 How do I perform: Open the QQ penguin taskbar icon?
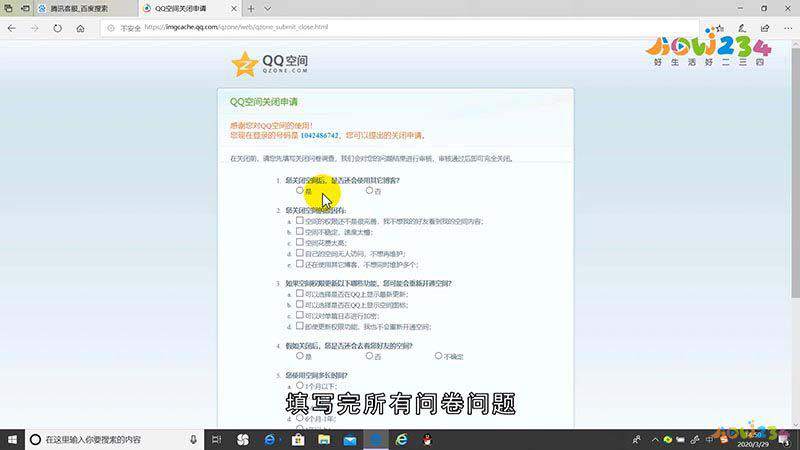click(428, 439)
